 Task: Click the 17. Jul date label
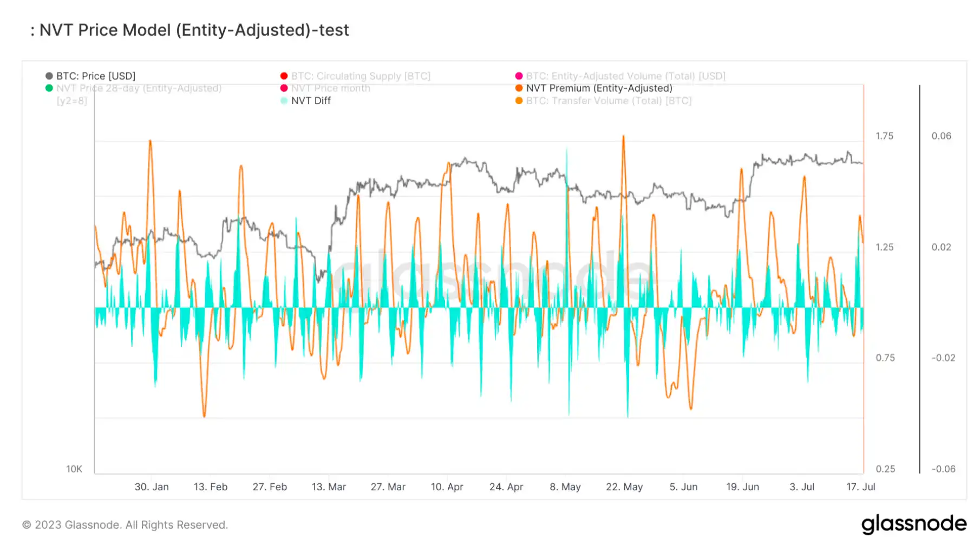coord(861,487)
